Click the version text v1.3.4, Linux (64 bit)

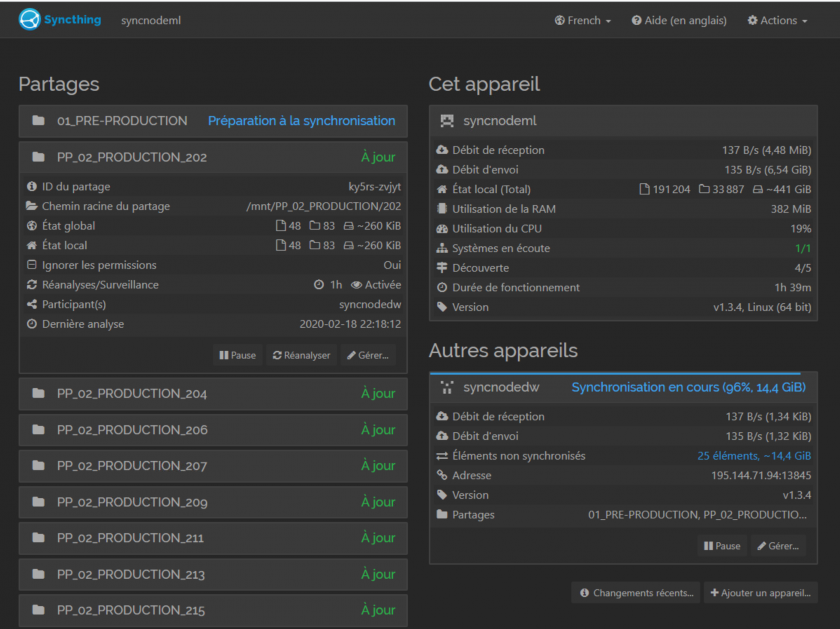pyautogui.click(x=762, y=307)
